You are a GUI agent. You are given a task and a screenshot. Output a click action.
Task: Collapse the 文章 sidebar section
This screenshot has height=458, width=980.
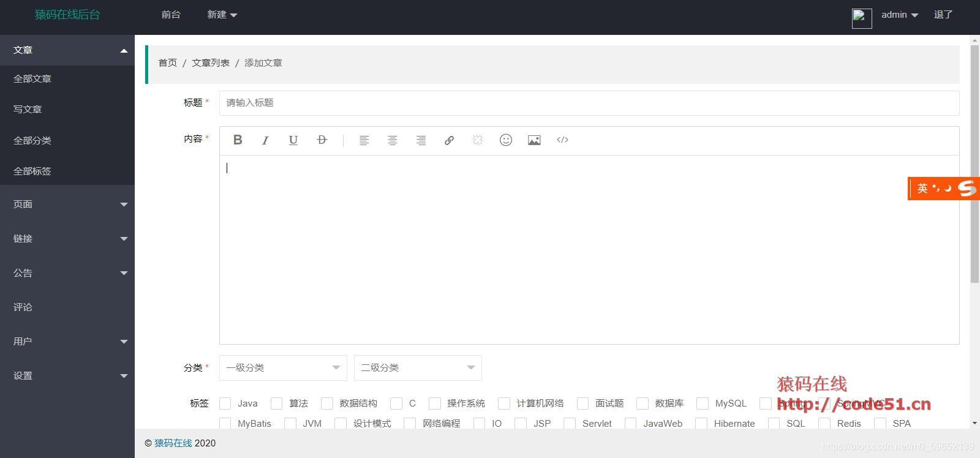click(x=67, y=50)
